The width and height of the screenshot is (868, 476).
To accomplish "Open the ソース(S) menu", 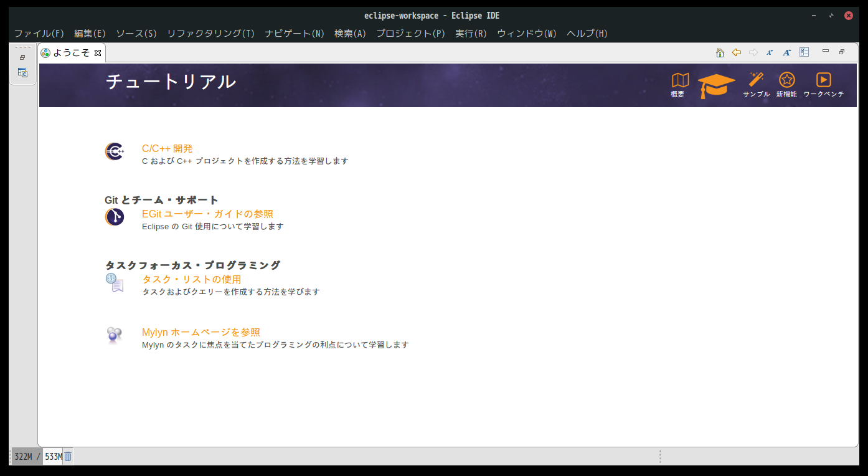I will tap(136, 34).
